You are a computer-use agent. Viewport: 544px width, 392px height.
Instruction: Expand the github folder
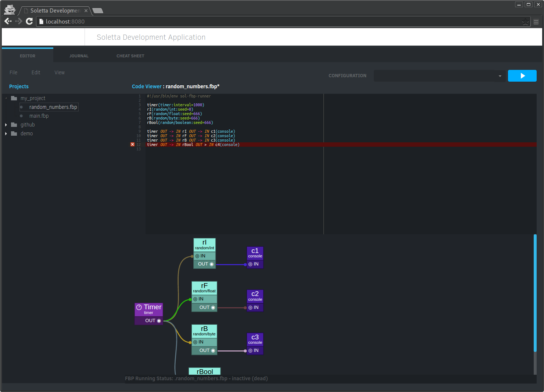pyautogui.click(x=6, y=125)
